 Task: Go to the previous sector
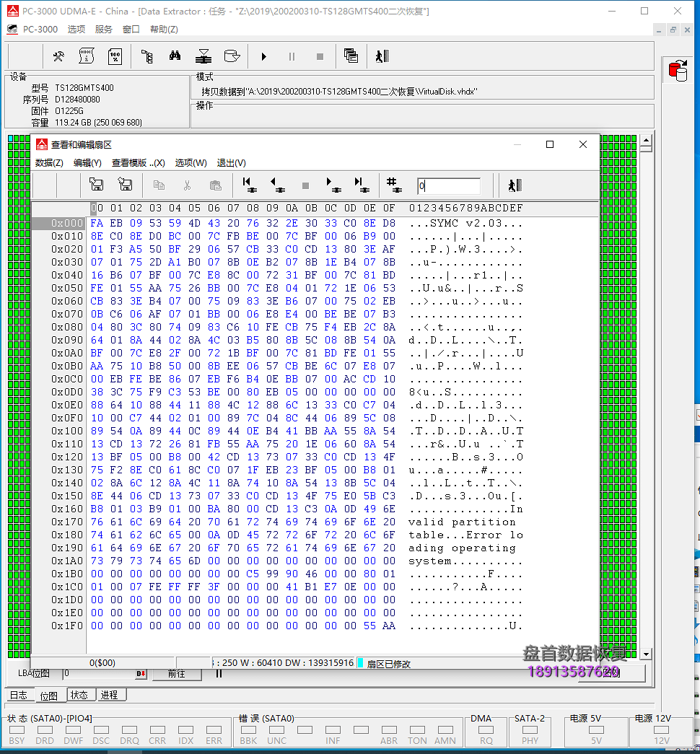click(277, 185)
